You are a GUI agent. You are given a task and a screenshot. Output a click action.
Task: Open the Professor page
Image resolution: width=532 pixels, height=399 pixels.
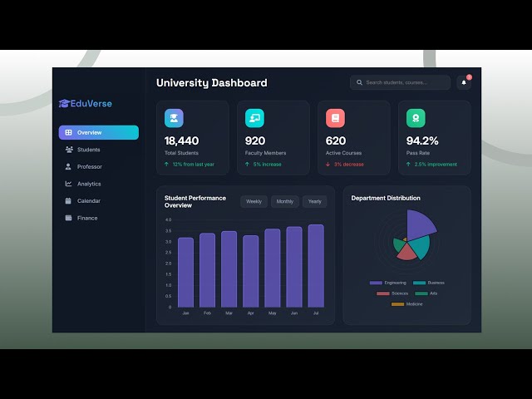pos(99,166)
